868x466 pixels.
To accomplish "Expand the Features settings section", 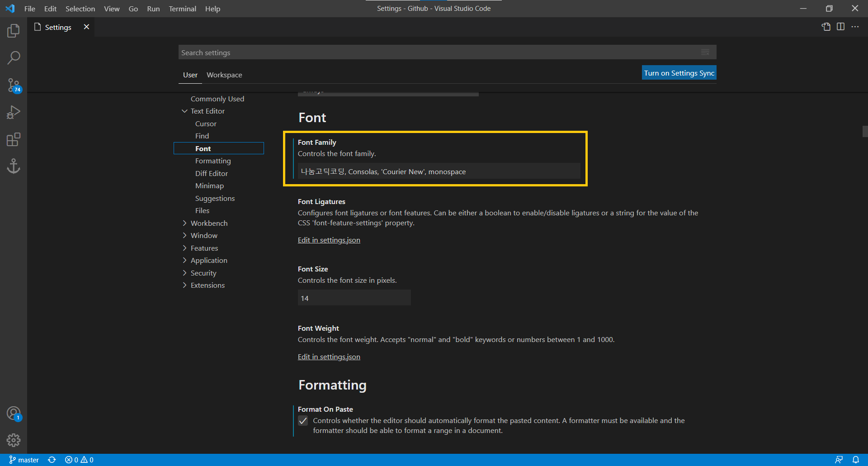I will (x=184, y=248).
